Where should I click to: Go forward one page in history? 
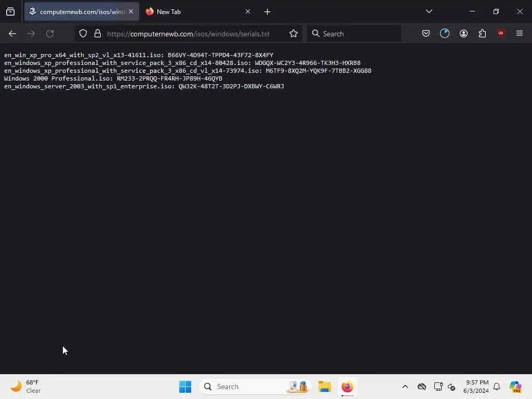click(x=31, y=34)
